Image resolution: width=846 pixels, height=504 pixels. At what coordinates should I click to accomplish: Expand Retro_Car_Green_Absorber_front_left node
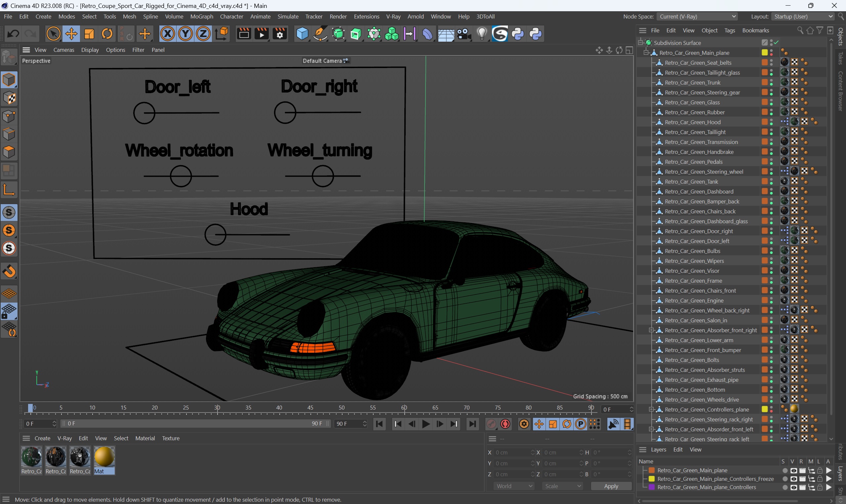coord(651,429)
